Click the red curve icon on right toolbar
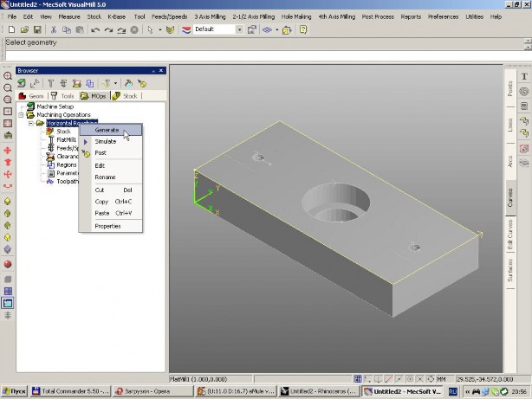 524,149
